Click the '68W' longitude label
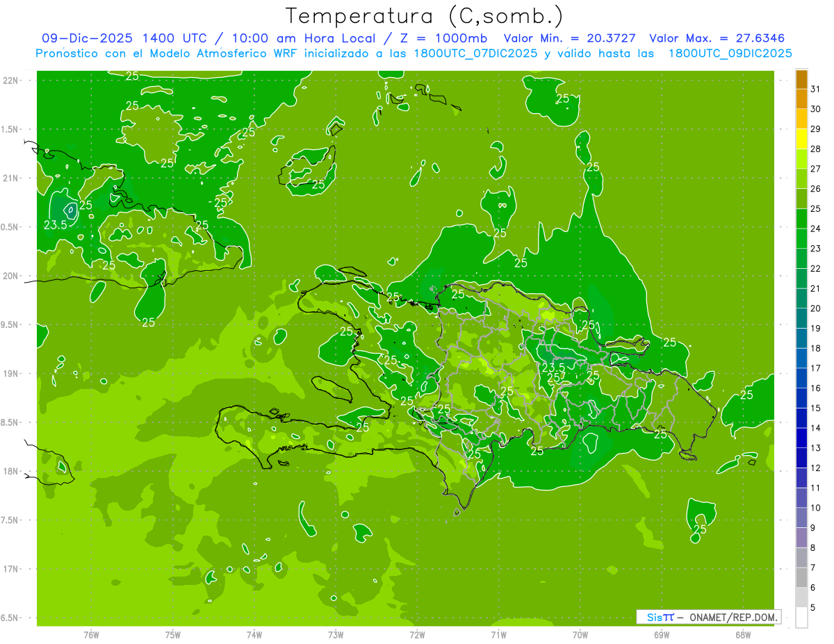 tap(743, 635)
